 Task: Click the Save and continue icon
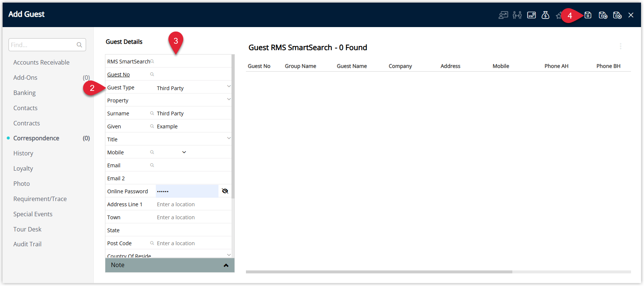pos(603,15)
